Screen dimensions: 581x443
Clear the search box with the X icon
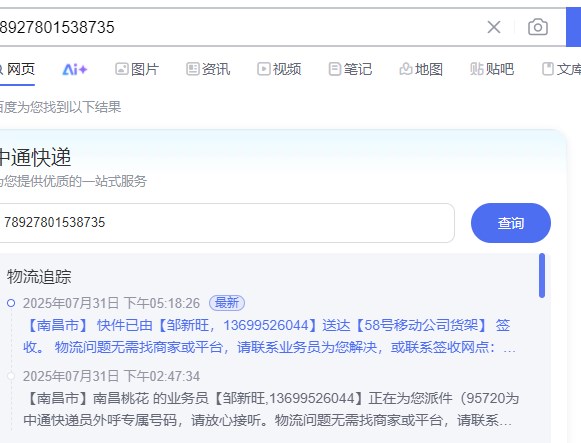click(494, 27)
